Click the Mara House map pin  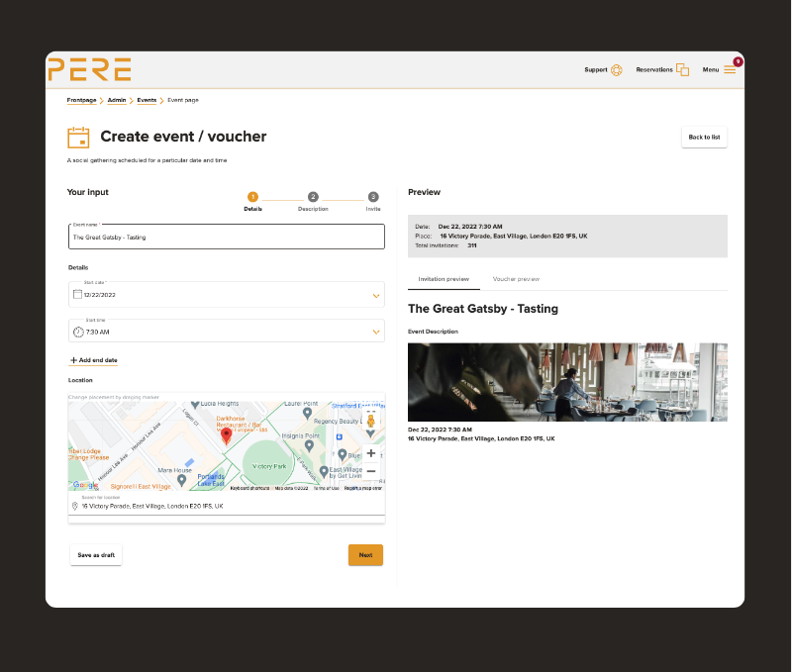point(182,480)
